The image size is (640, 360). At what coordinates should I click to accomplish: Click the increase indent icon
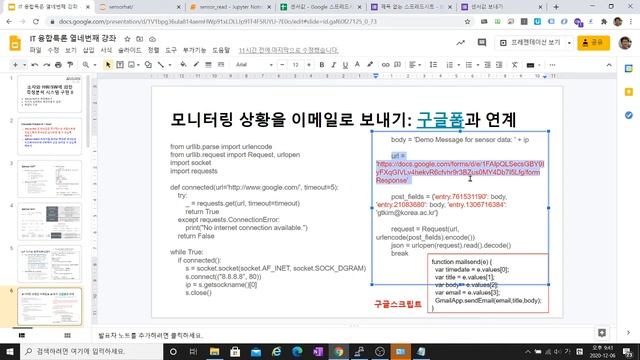click(x=499, y=65)
